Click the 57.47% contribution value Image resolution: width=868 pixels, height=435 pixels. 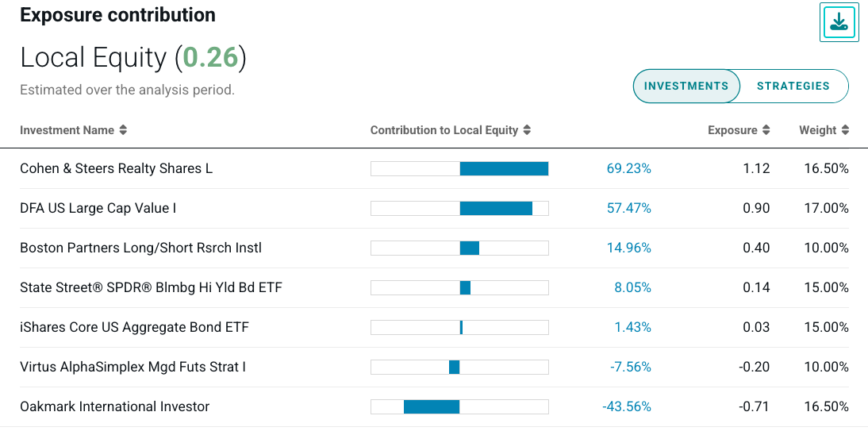(628, 208)
